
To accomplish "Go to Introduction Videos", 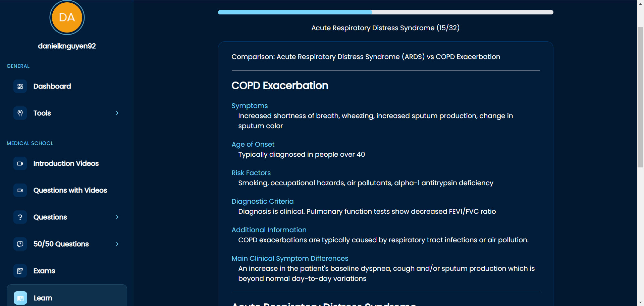I will coord(67,163).
